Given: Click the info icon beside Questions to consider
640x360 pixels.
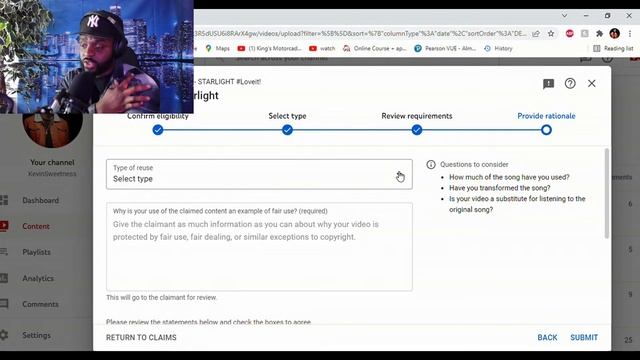Looking at the screenshot, I should (431, 164).
